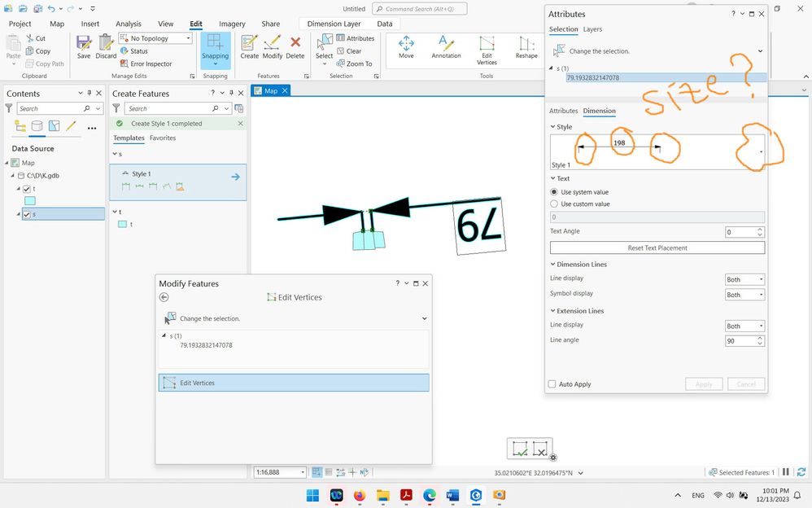Viewport: 812px width, 508px height.
Task: Toggle visibility of layer t
Action: click(27, 189)
